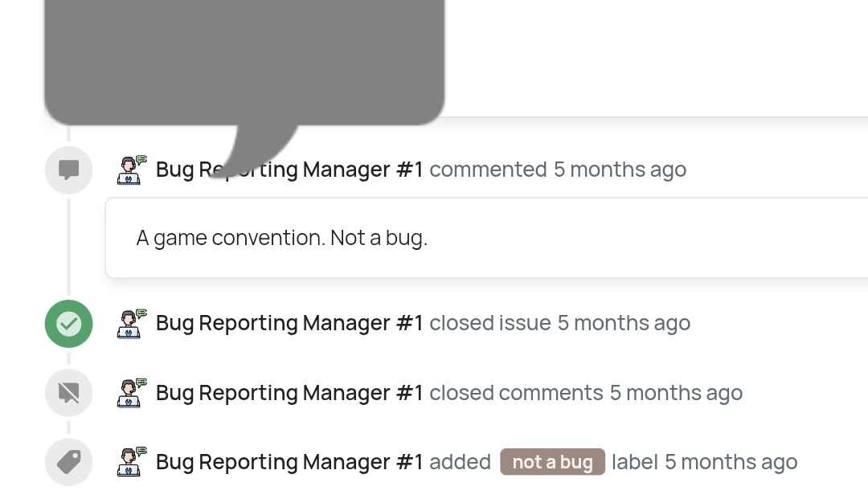
Task: Click the speech bubble comment timeline icon
Action: [68, 170]
